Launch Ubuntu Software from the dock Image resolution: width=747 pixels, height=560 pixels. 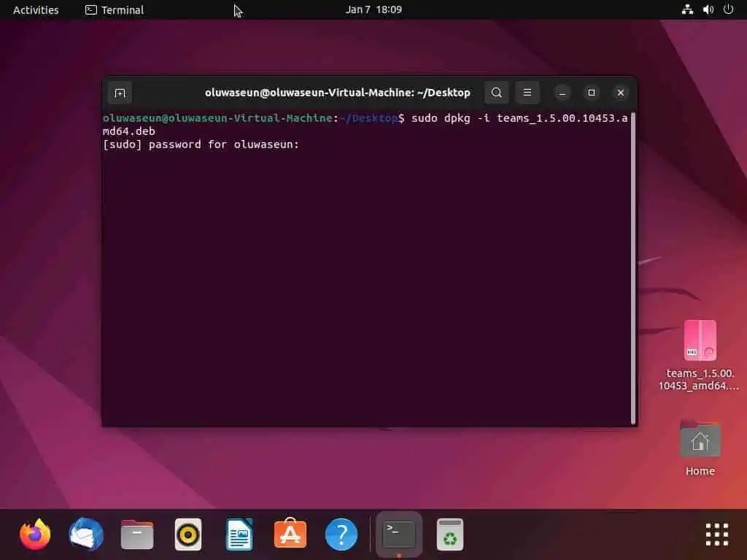coord(290,534)
